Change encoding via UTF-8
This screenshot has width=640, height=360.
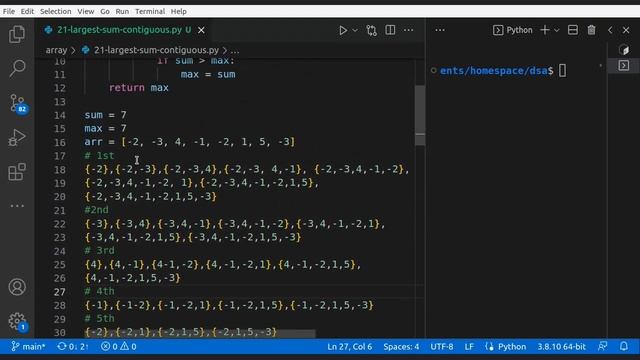[x=442, y=347]
